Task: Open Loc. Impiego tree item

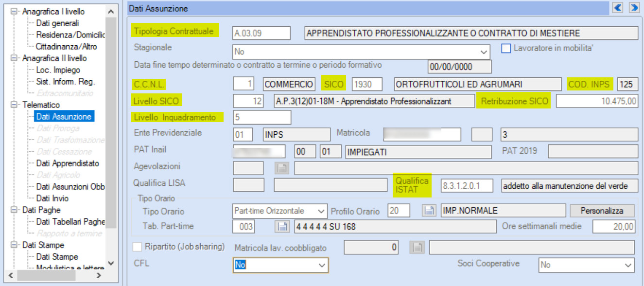Action: pos(58,70)
